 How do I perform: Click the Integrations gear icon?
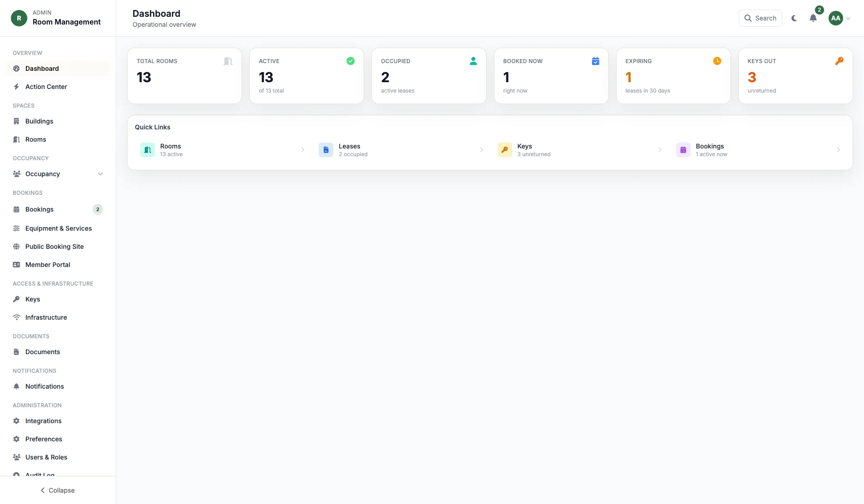(x=16, y=421)
